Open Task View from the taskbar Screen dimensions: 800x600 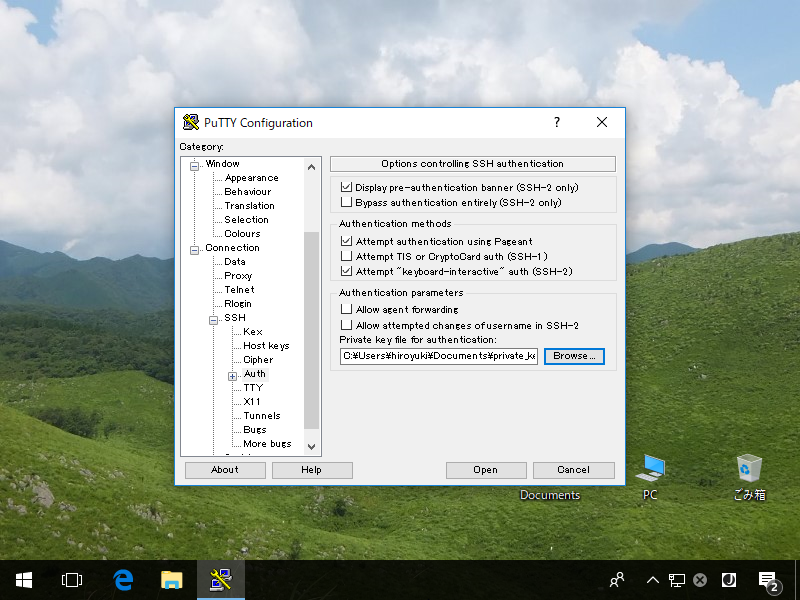click(x=71, y=579)
